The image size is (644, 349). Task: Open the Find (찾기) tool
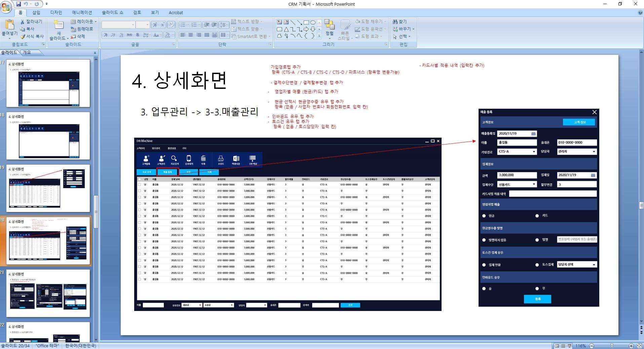pyautogui.click(x=400, y=22)
